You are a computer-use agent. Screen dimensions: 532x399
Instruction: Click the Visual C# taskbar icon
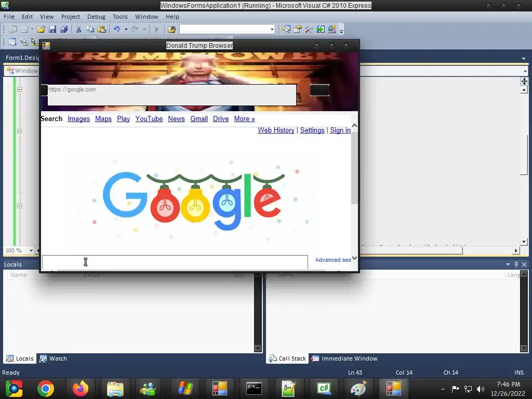tap(324, 389)
